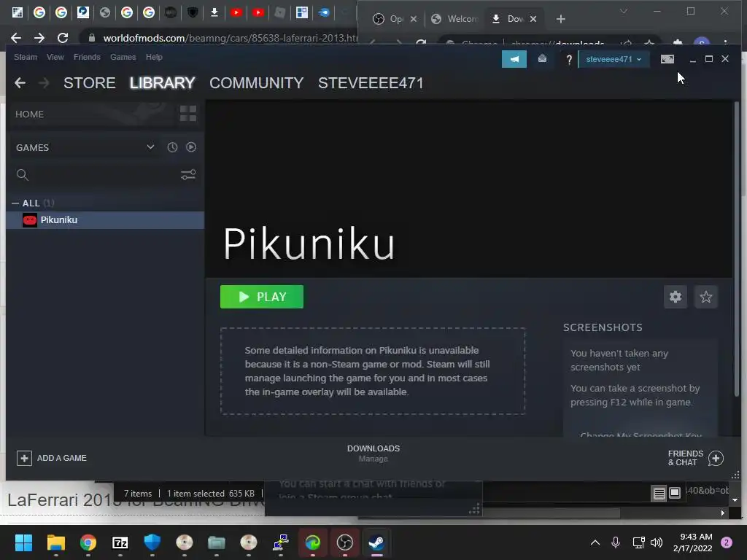Viewport: 747px width, 560px height.
Task: Click 'Some detailed information on Pikuniku' notice
Action: click(x=373, y=371)
